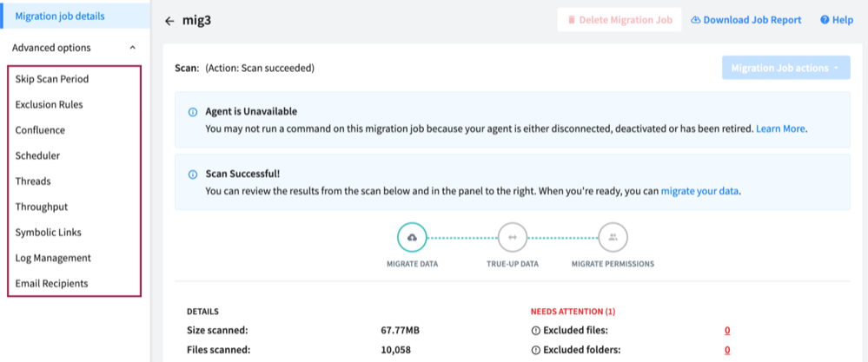Viewport: 868px width, 362px height.
Task: Click the trash icon on Delete Migration Job
Action: (572, 20)
